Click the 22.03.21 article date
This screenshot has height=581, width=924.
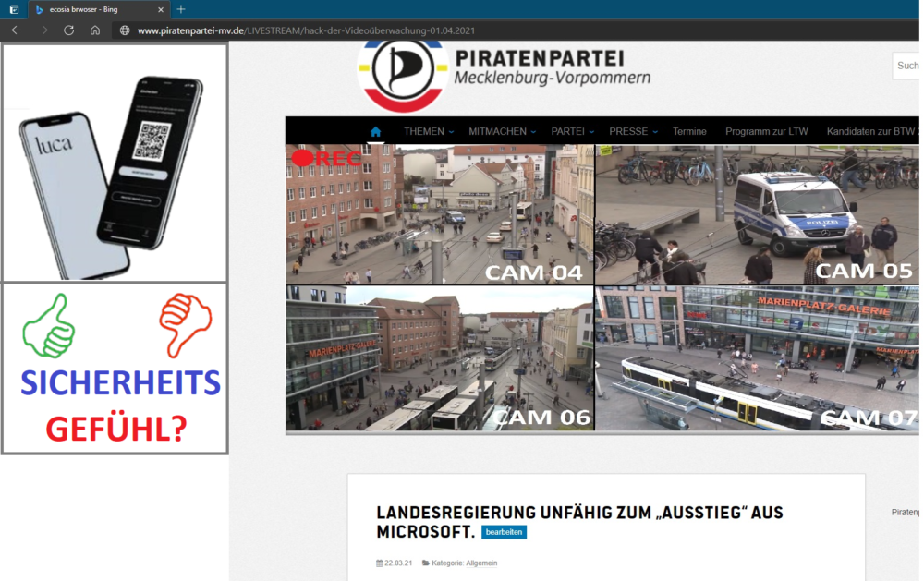[398, 563]
